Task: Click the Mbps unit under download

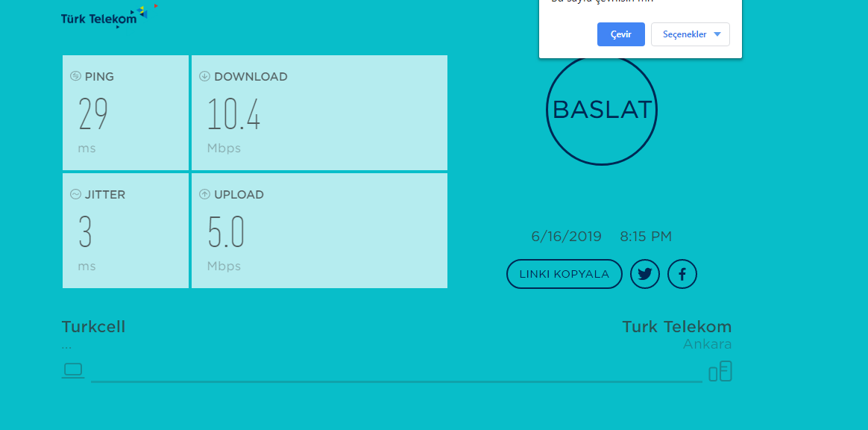Action: [x=224, y=149]
